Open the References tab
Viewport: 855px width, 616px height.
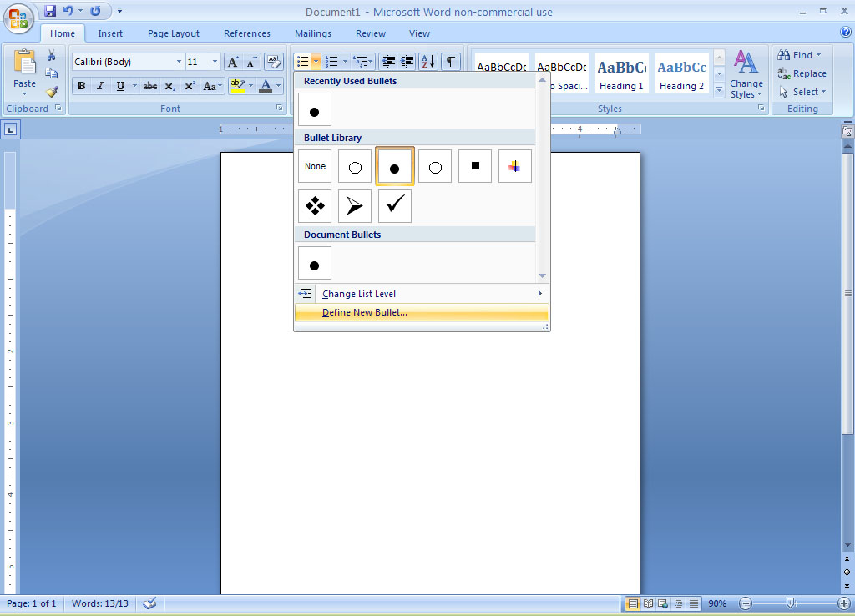246,33
